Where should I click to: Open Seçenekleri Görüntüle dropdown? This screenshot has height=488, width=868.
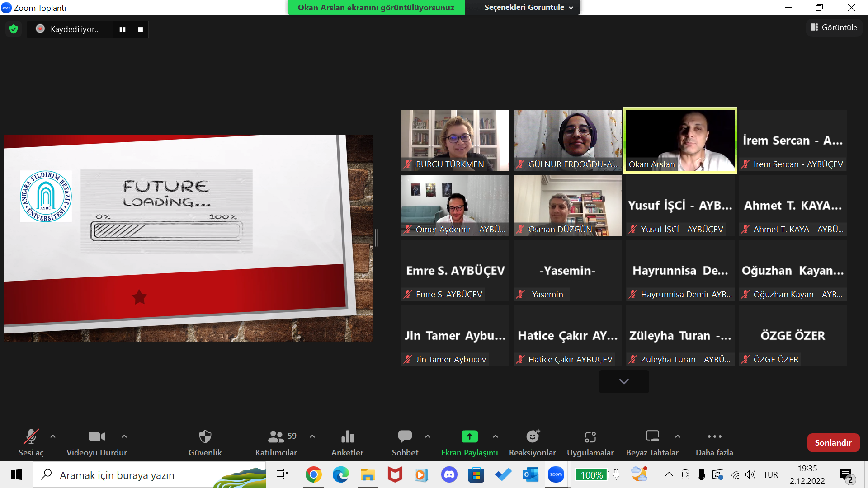528,8
